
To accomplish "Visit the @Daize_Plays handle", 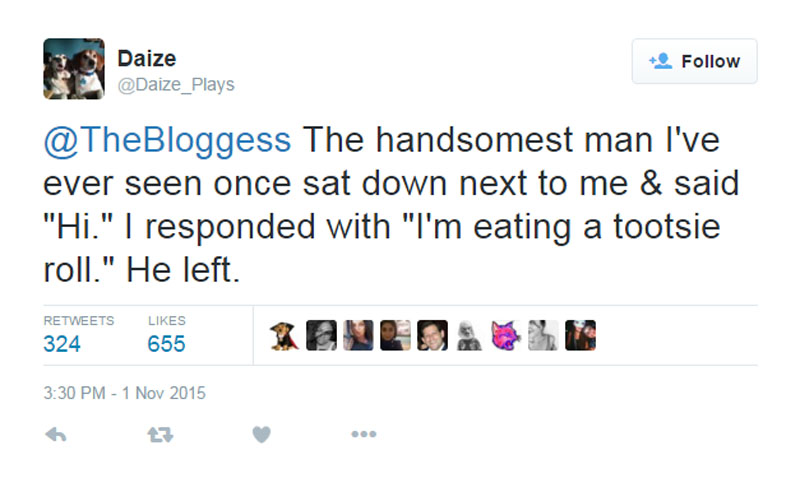I will (176, 85).
